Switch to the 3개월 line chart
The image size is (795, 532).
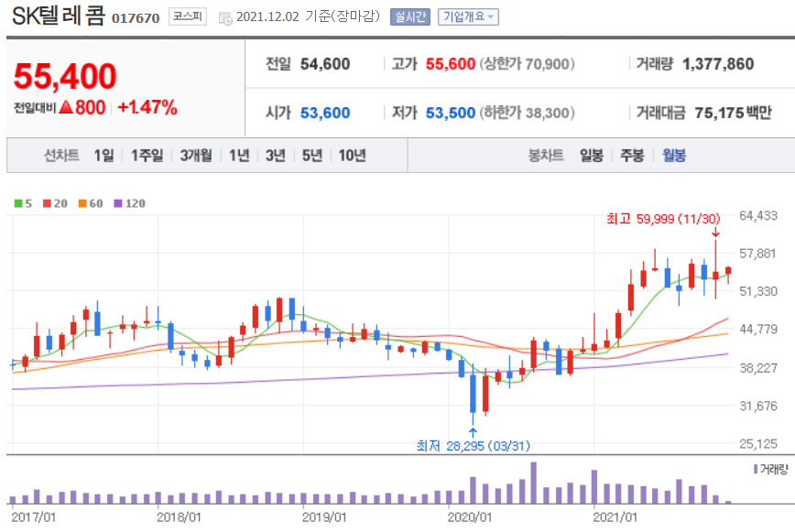pos(196,155)
